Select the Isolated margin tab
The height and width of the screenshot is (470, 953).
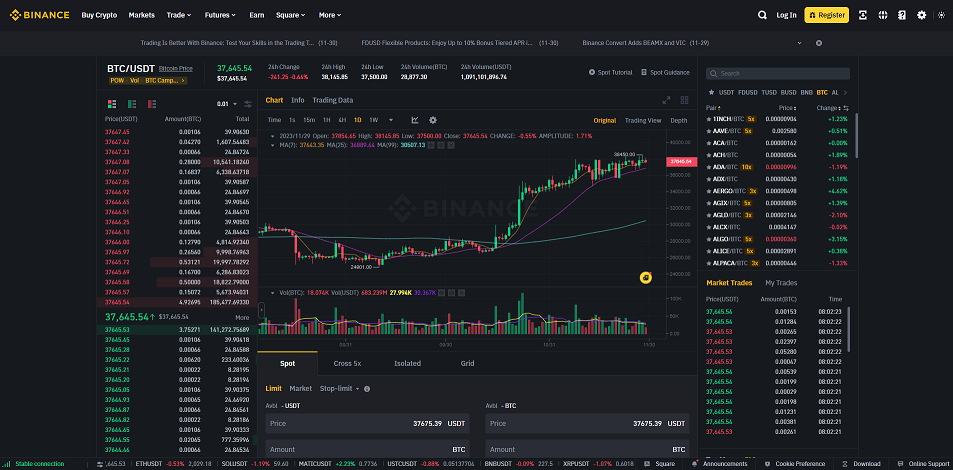[407, 364]
